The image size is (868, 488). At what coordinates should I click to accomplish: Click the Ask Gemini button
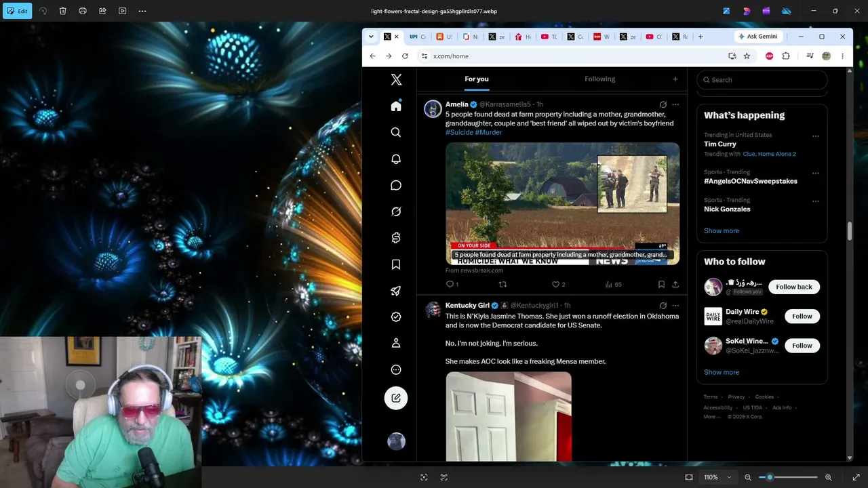pyautogui.click(x=758, y=37)
